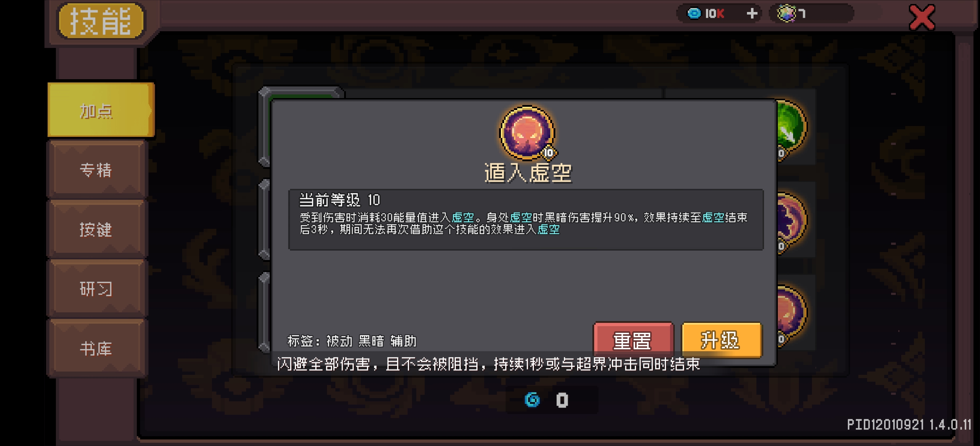The width and height of the screenshot is (980, 446).
Task: Open the 书库 section
Action: 97,348
